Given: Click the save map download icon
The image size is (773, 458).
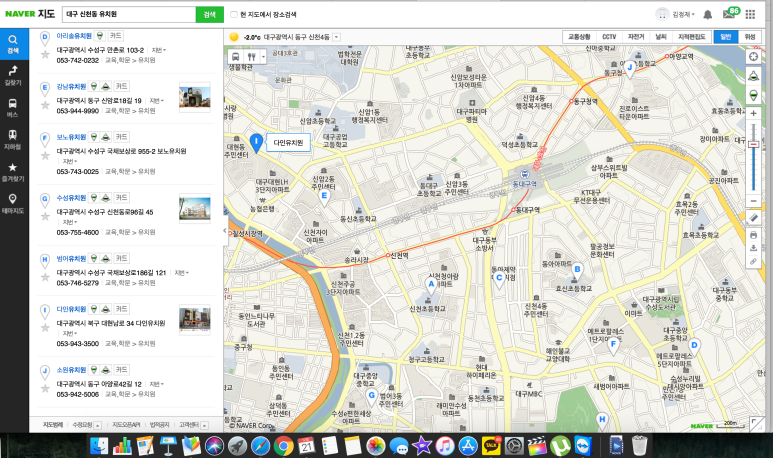Looking at the screenshot, I should pyautogui.click(x=753, y=248).
